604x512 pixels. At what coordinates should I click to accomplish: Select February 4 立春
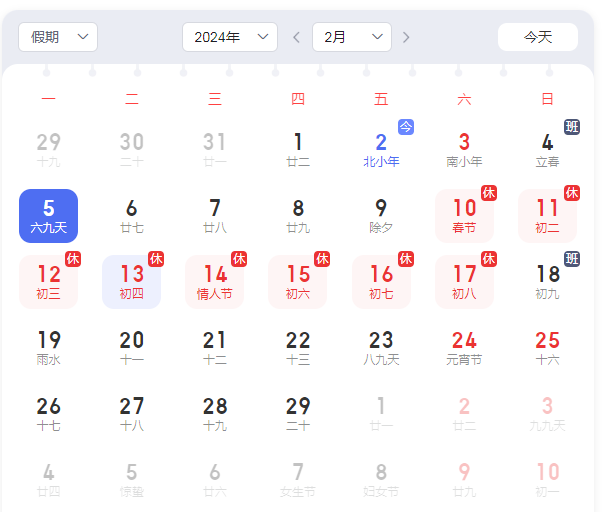[x=547, y=150]
